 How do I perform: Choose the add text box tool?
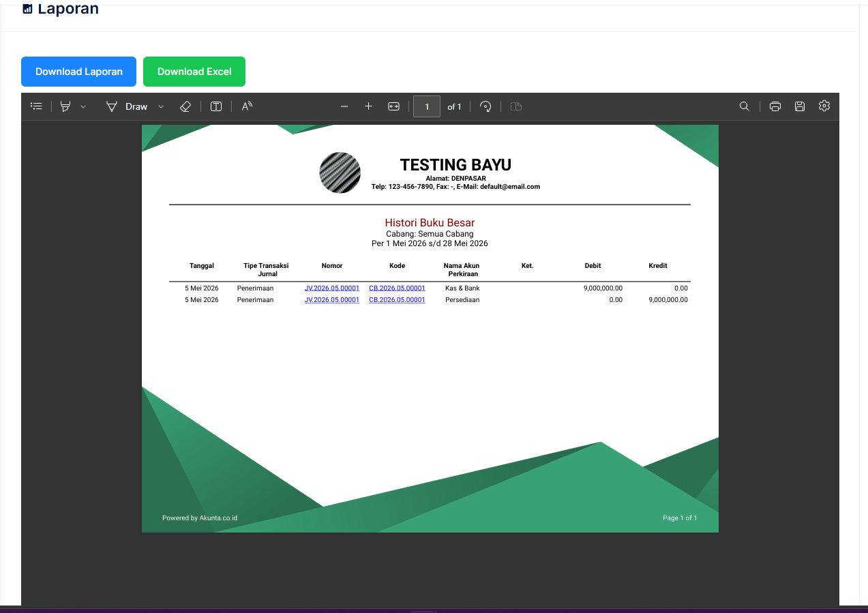pos(216,106)
